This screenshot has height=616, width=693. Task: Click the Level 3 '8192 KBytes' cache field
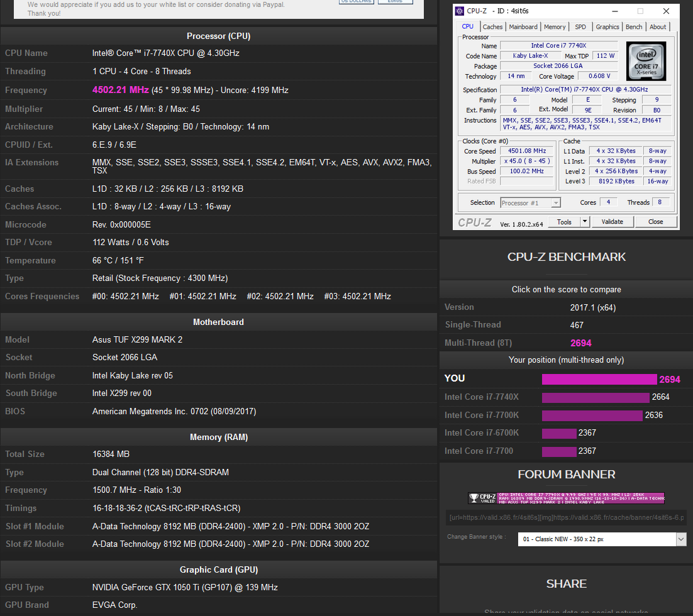click(x=616, y=181)
